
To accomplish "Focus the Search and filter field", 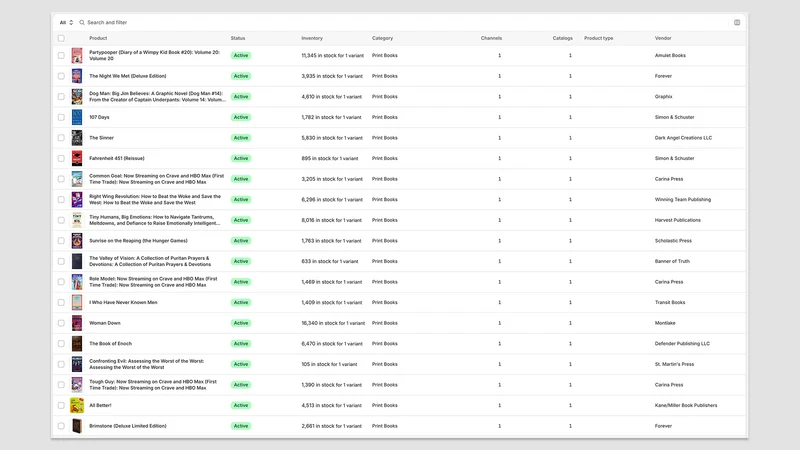I will pos(107,22).
